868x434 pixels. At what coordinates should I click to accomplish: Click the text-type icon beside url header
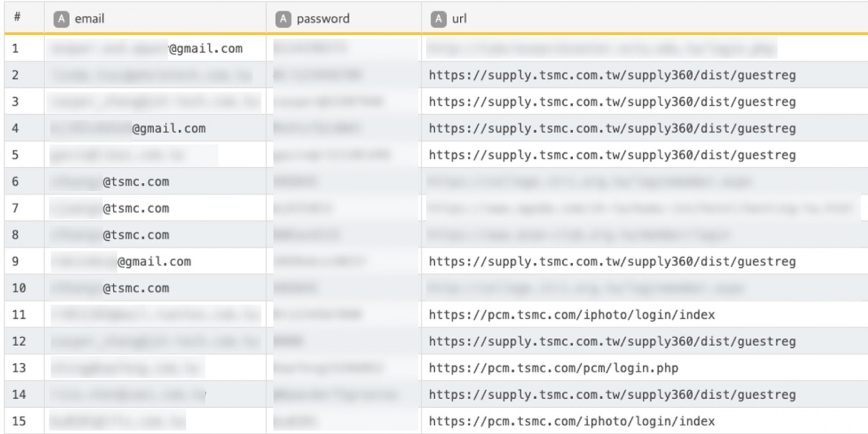tap(439, 19)
